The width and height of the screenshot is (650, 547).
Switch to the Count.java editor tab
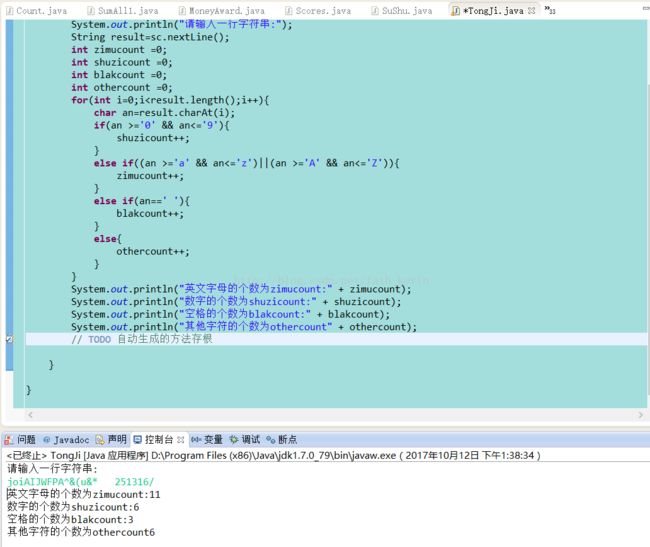click(40, 10)
